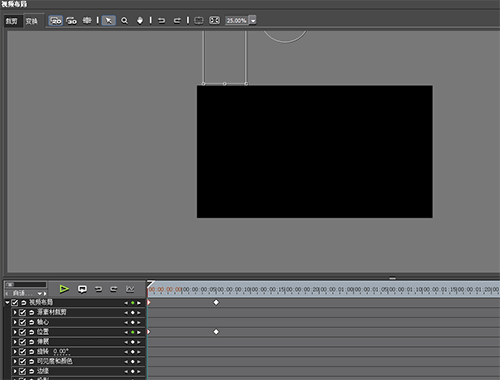Reset the 可见度和颜色 parameter with its reset icon
This screenshot has height=380, width=500.
coord(31,362)
